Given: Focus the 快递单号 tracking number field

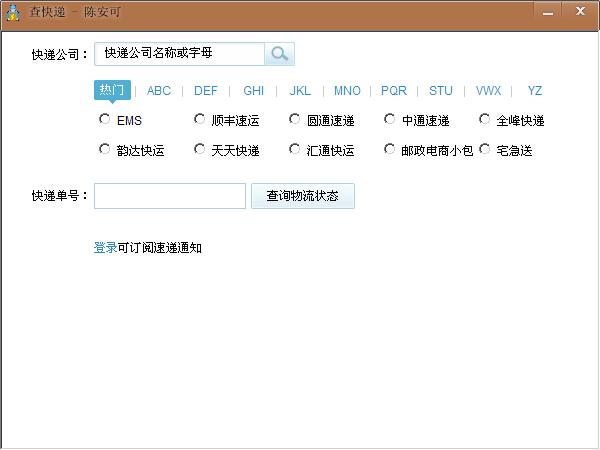Looking at the screenshot, I should (170, 196).
